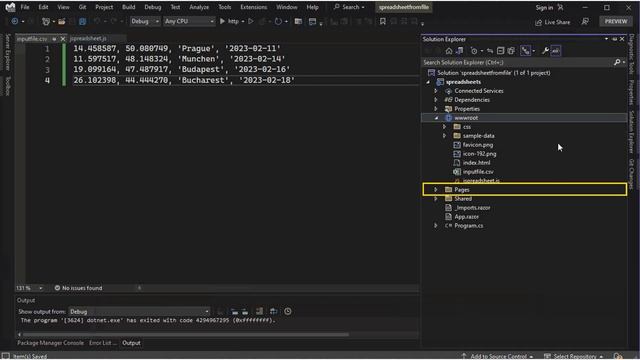Open the File menu
This screenshot has width=640, height=360.
click(x=25, y=7)
